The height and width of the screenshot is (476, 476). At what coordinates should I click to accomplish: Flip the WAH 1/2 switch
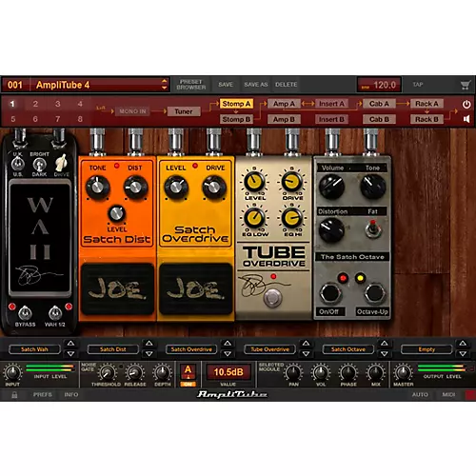(55, 313)
